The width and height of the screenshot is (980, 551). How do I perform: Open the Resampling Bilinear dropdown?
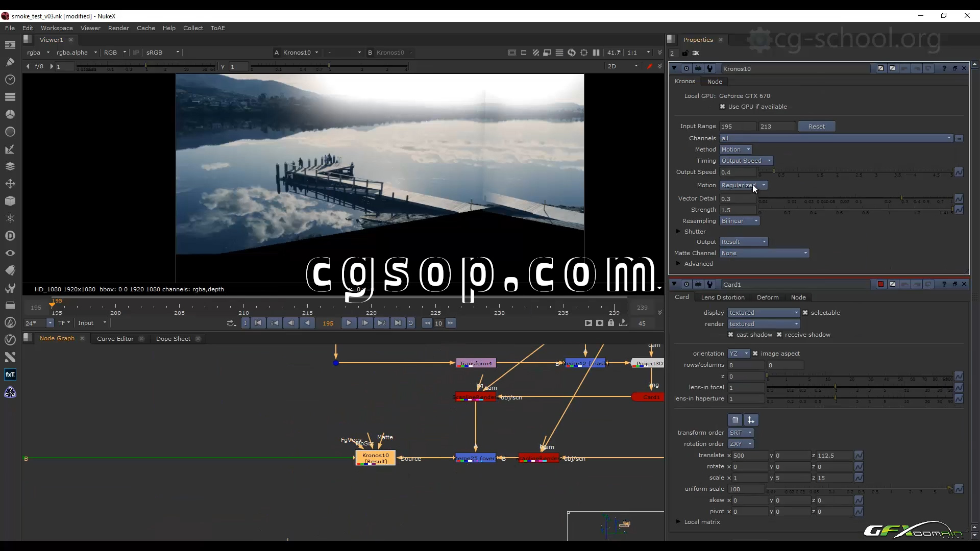click(x=740, y=221)
